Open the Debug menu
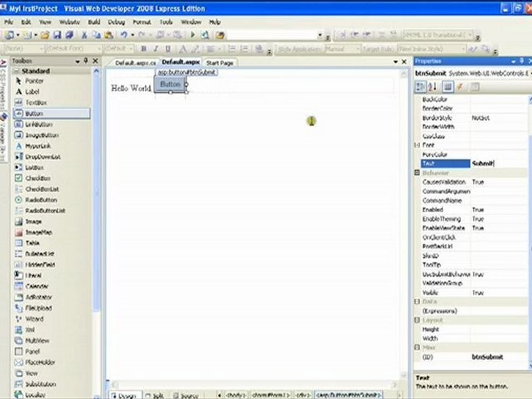The height and width of the screenshot is (399, 532). 116,22
